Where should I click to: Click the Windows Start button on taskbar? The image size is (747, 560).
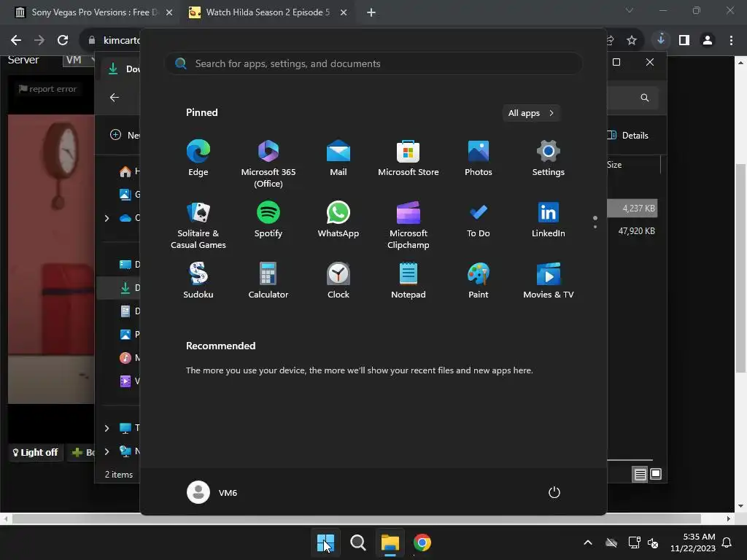coord(326,542)
